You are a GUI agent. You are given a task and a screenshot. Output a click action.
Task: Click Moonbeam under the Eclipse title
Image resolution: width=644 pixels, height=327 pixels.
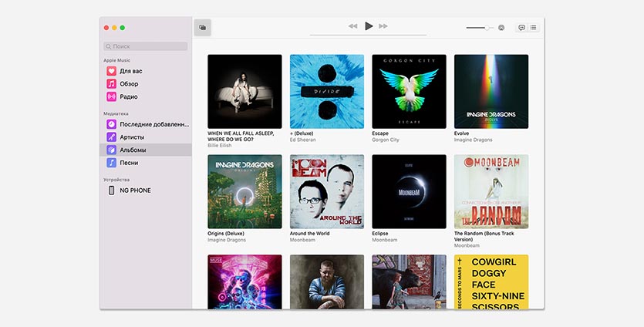point(384,240)
